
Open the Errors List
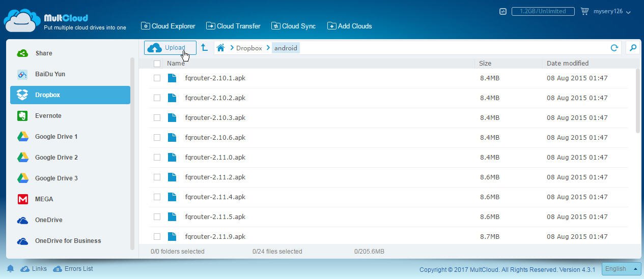73,269
